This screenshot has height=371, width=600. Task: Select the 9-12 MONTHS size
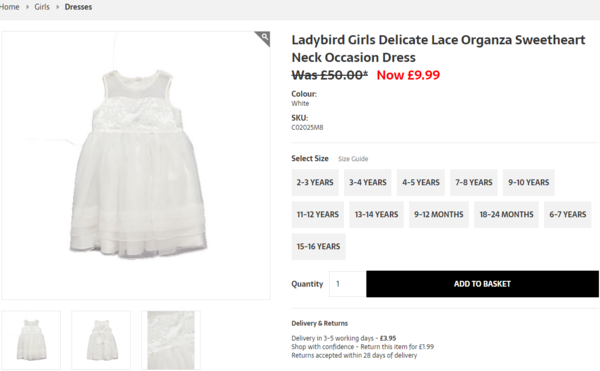[439, 215]
